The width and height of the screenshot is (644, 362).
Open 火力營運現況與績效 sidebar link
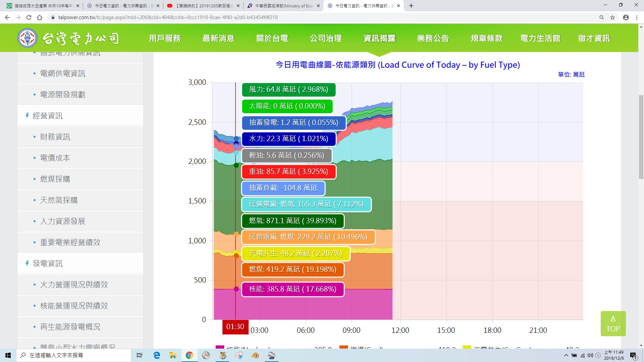coord(80,285)
